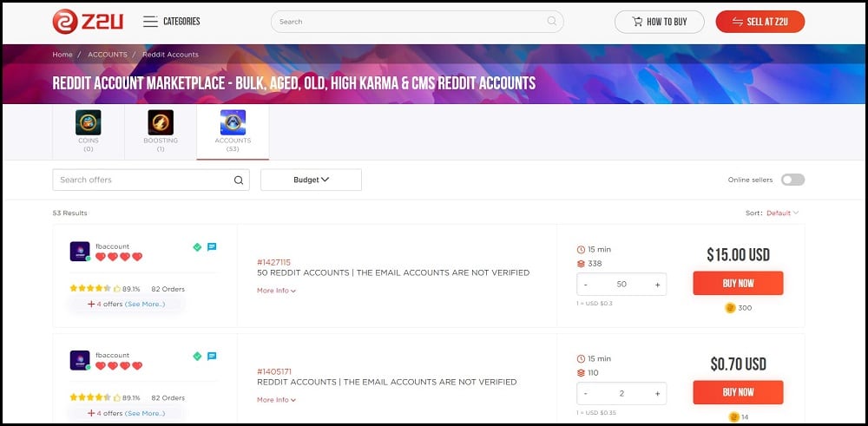The image size is (868, 426).
Task: Click the Sell at Z2U button
Action: pyautogui.click(x=760, y=22)
